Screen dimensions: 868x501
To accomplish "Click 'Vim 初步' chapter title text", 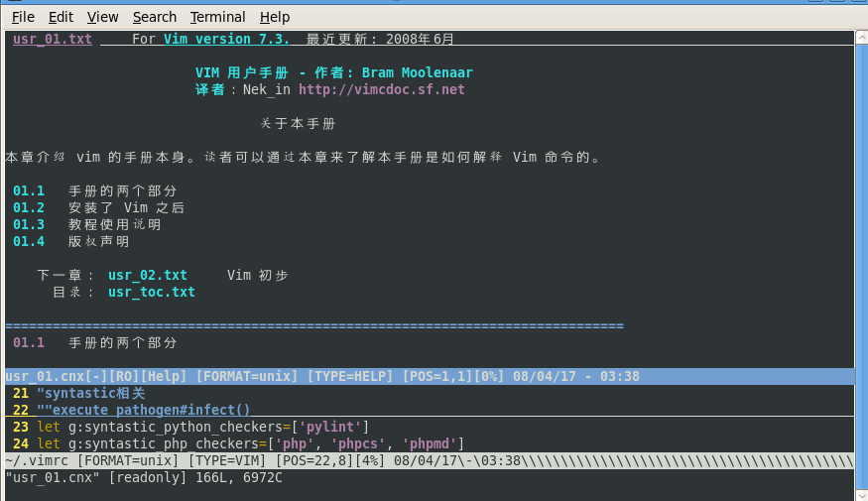I will [x=258, y=275].
